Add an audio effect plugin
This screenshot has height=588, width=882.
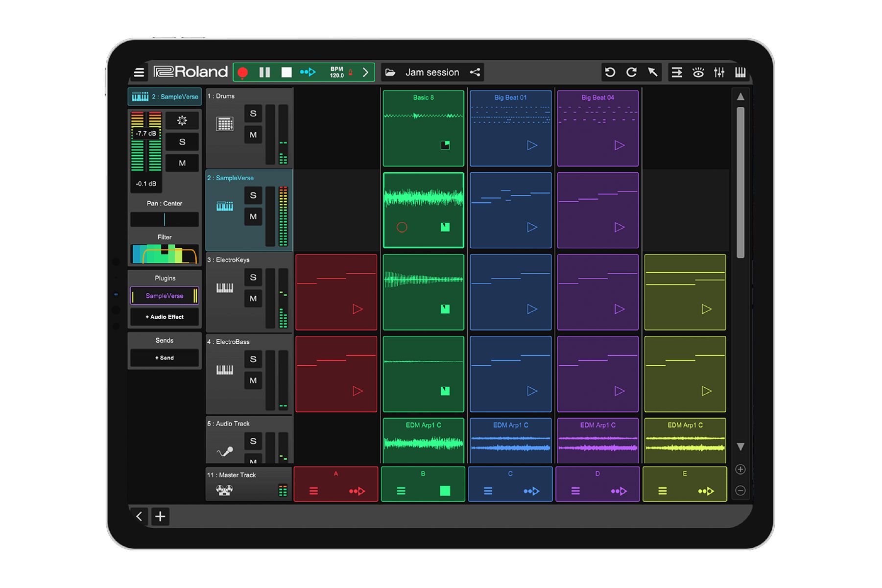pyautogui.click(x=164, y=317)
